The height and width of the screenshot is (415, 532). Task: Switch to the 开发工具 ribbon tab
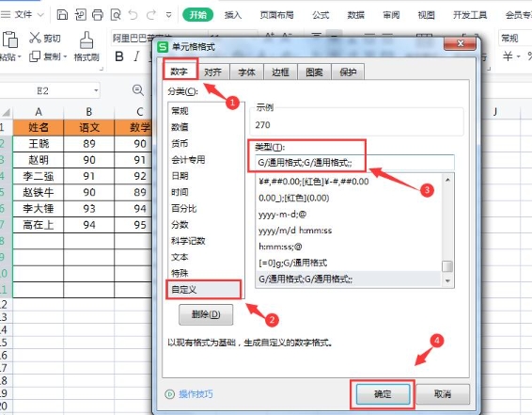470,15
